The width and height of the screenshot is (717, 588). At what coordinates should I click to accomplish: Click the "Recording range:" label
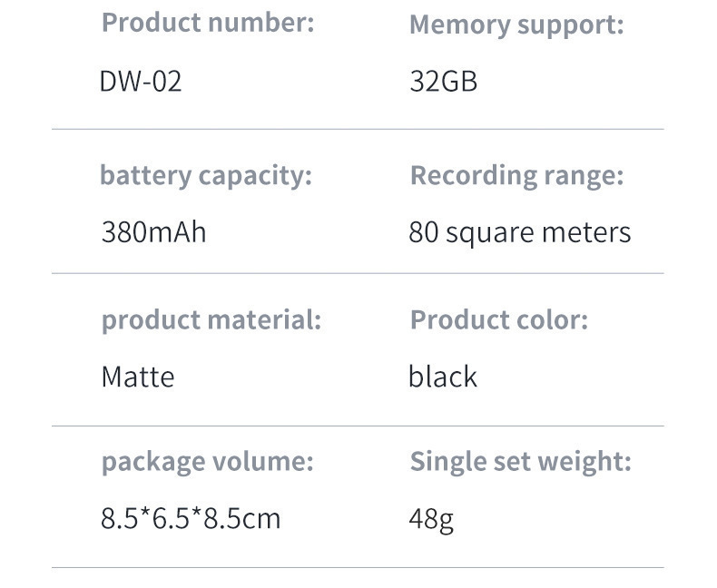516,175
